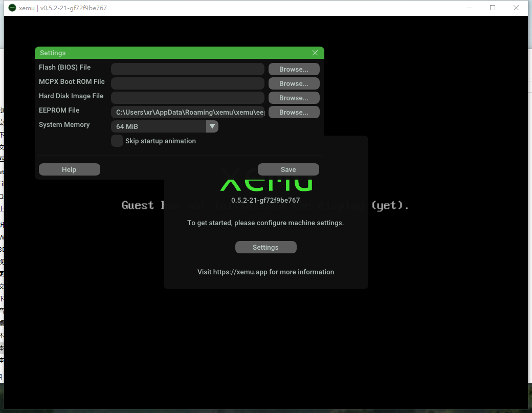
Task: Close the xemu application window
Action: [516, 8]
